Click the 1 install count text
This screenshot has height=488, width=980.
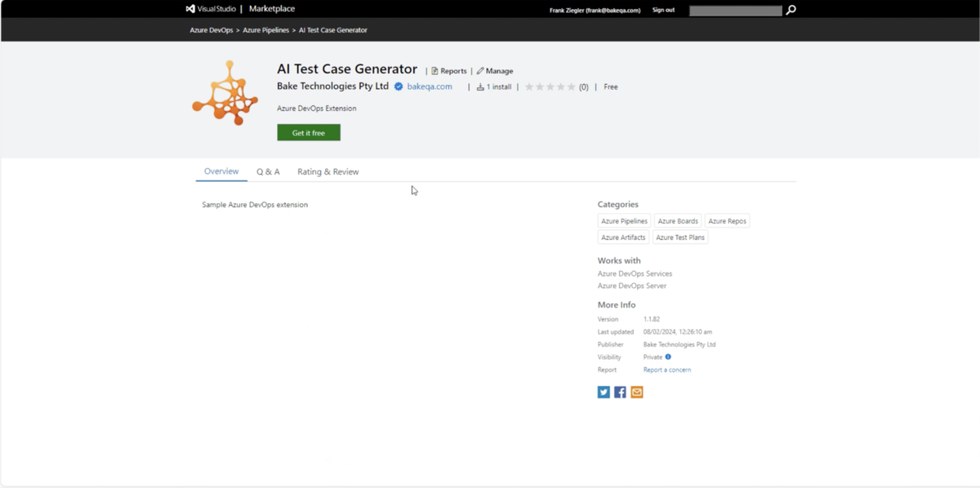tap(499, 87)
